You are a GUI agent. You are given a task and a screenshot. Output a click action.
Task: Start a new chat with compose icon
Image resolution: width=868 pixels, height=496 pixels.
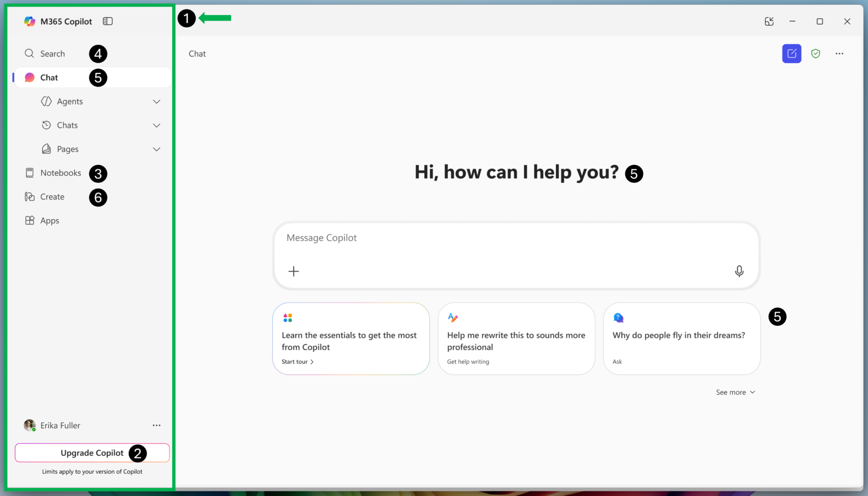tap(791, 54)
